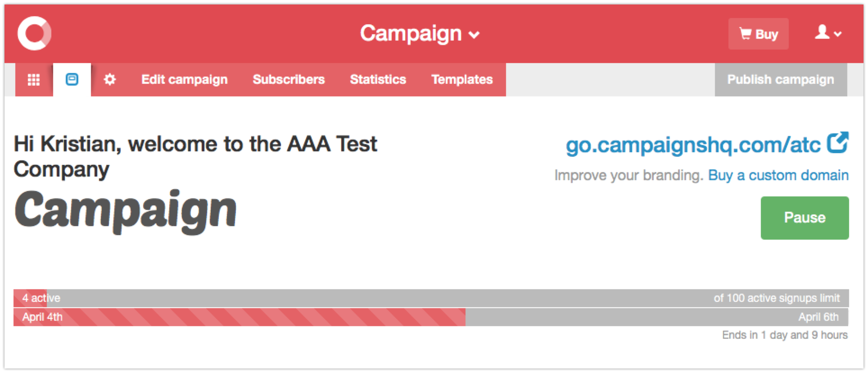Screen dimensions: 868x373
Task: Click the user profile icon
Action: point(822,32)
